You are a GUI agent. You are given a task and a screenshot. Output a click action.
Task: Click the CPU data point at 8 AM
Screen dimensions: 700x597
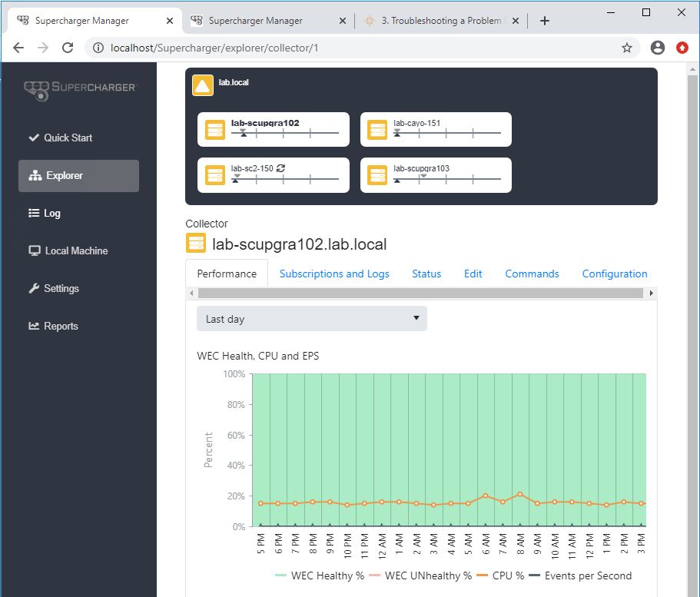tap(520, 494)
